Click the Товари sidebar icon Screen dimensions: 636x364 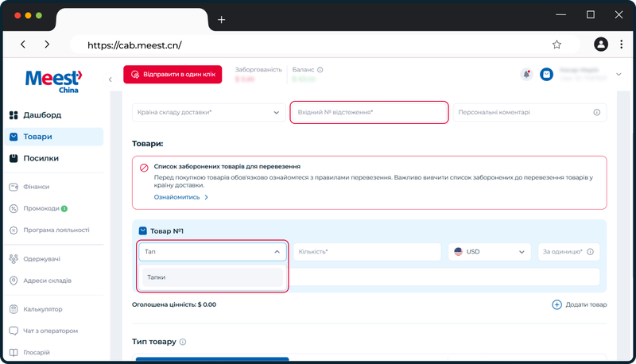tap(14, 137)
